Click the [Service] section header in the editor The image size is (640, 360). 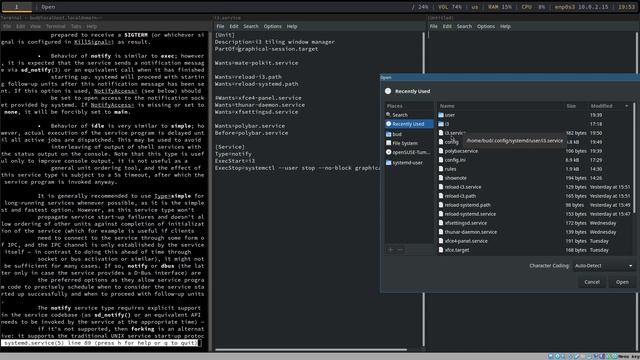(230, 147)
